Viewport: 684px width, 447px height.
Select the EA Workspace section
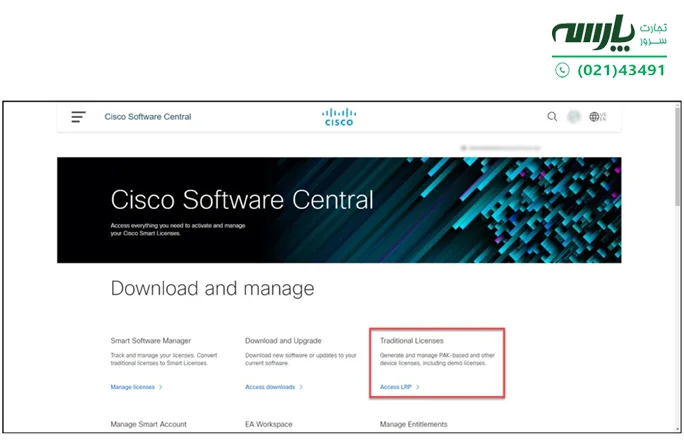tap(270, 424)
